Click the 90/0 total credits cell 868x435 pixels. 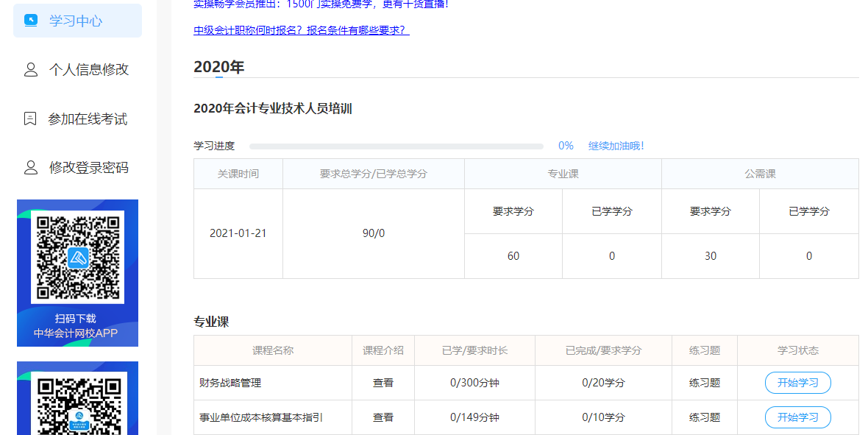click(374, 233)
